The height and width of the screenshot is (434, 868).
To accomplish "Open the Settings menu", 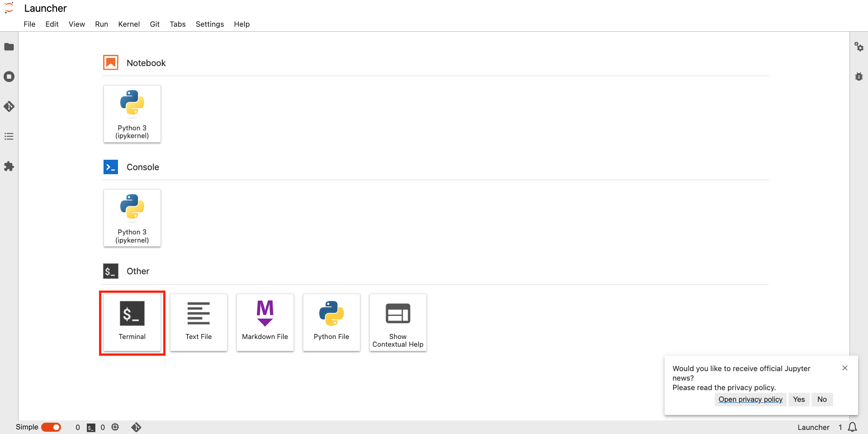I will 210,24.
